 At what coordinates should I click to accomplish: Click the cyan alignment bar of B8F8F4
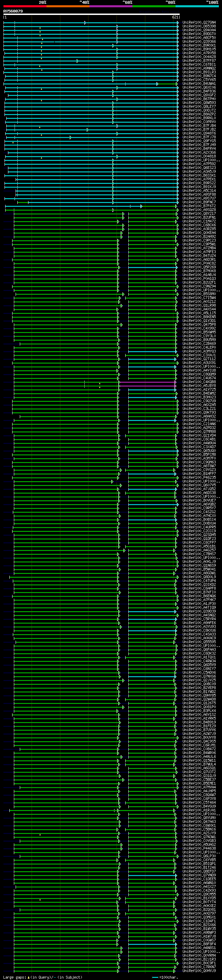tap(152, 944)
